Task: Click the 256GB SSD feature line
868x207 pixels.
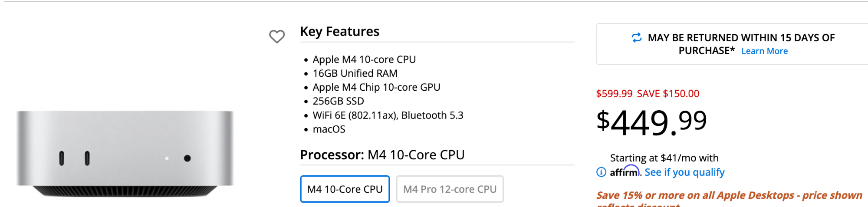Action: pos(338,101)
